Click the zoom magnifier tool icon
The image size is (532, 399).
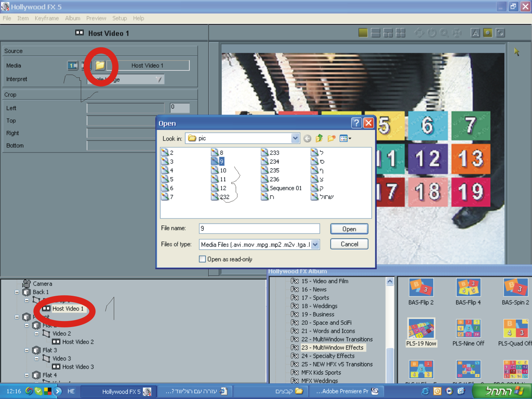(x=444, y=33)
